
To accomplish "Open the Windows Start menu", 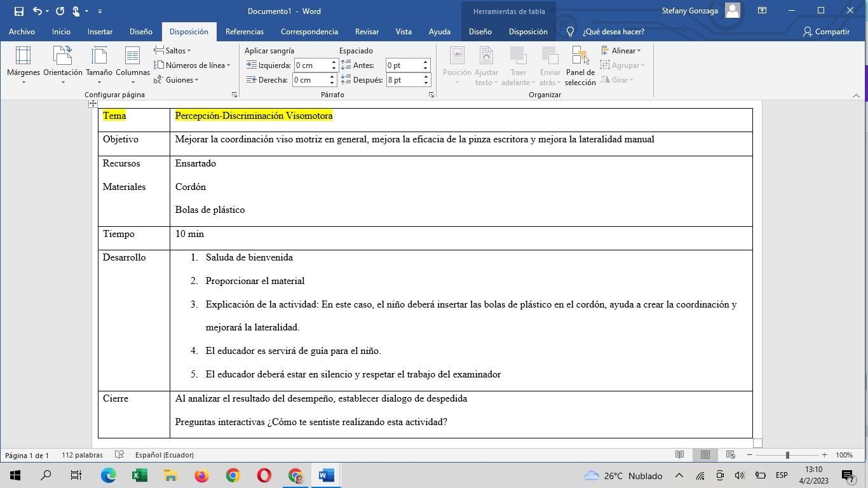I will click(x=15, y=475).
